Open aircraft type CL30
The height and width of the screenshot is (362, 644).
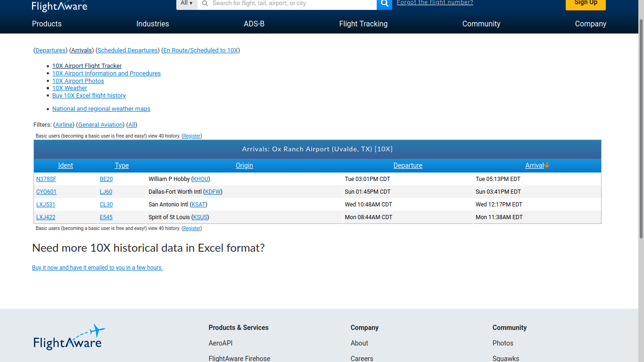point(106,205)
